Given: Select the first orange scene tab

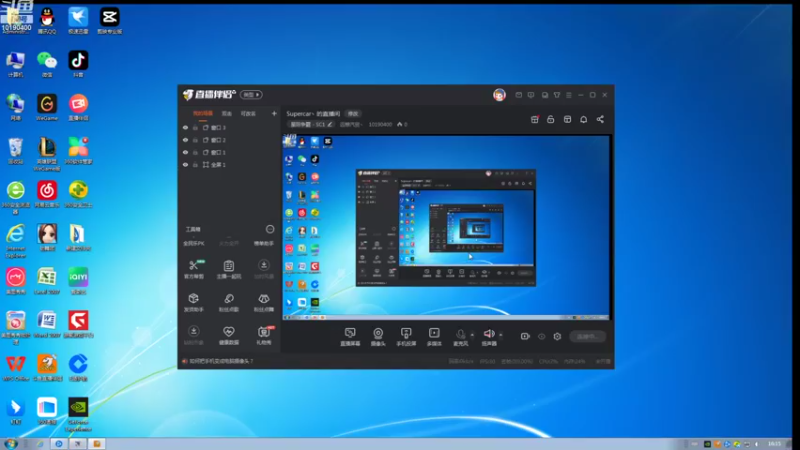Looking at the screenshot, I should click(203, 113).
